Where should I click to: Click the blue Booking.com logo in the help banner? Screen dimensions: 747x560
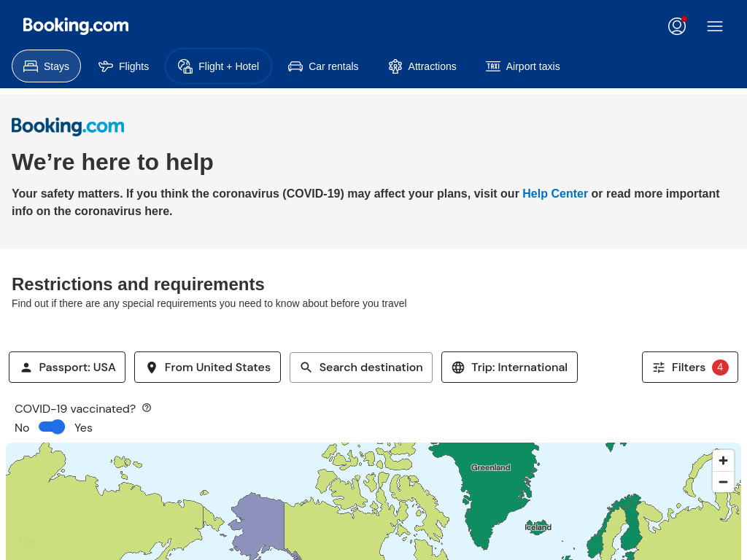point(68,127)
